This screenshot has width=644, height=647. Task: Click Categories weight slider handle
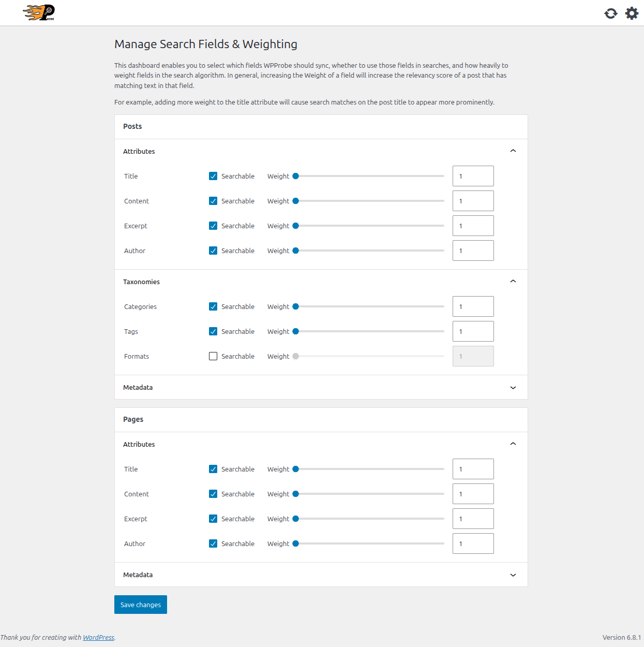[x=296, y=306]
